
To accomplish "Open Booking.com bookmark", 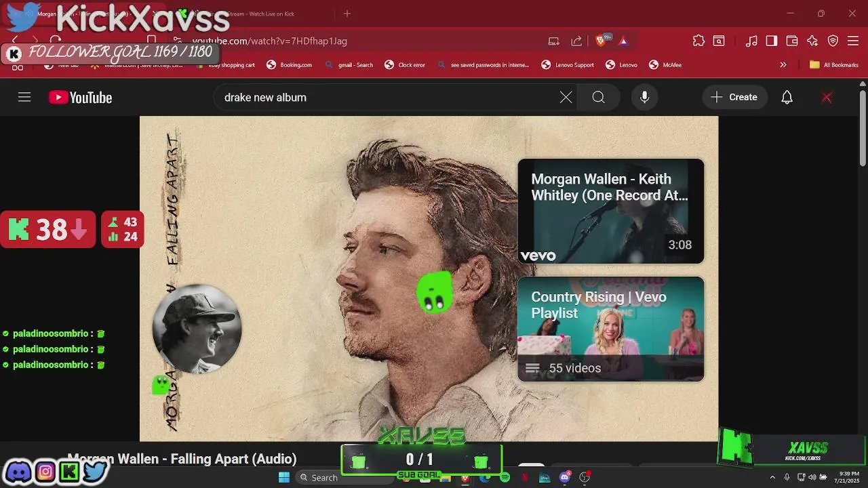I will (x=290, y=65).
